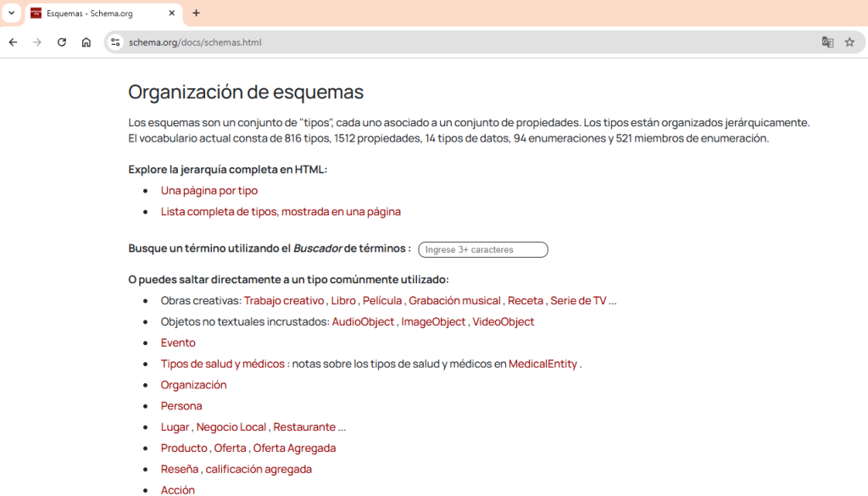Viewport: 868px width, 496px height.
Task: Open the Lugar link
Action: [x=175, y=426]
